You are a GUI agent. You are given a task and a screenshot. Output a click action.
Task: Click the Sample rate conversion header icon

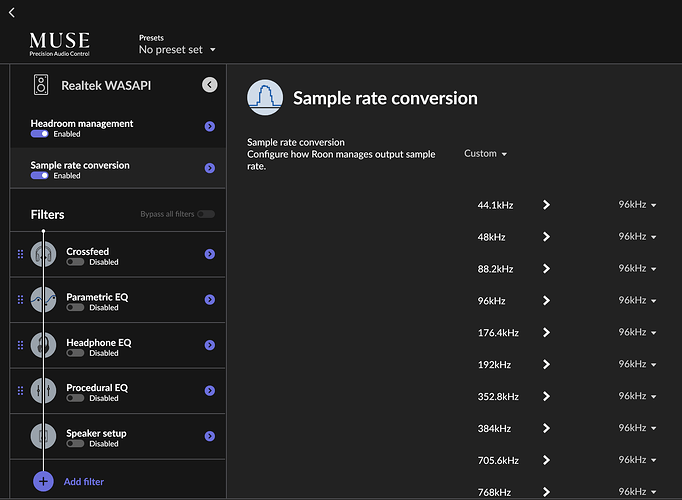coord(265,97)
